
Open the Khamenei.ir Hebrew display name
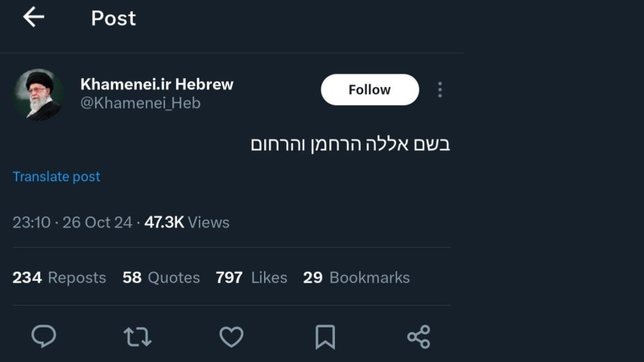157,84
